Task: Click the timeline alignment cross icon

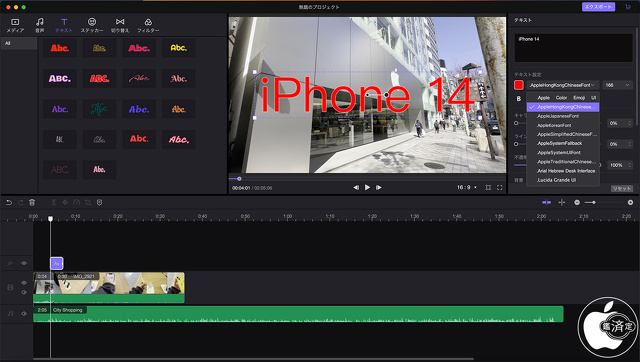Action: click(x=562, y=202)
